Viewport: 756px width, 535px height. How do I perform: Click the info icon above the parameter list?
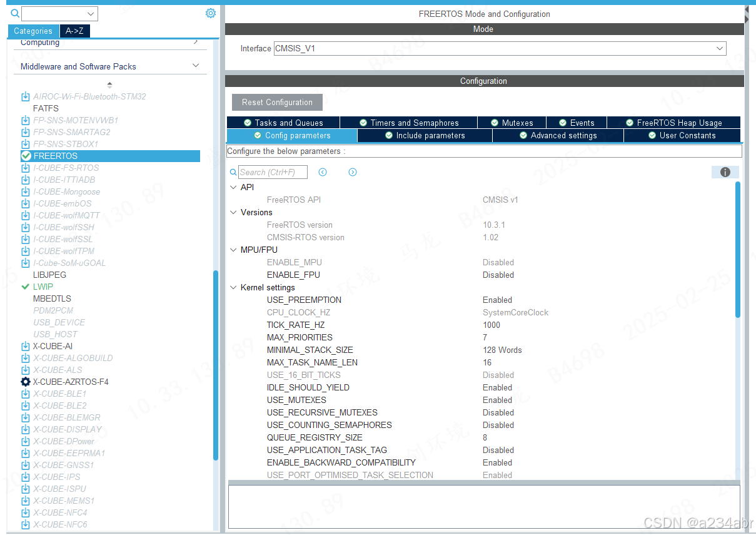tap(725, 172)
